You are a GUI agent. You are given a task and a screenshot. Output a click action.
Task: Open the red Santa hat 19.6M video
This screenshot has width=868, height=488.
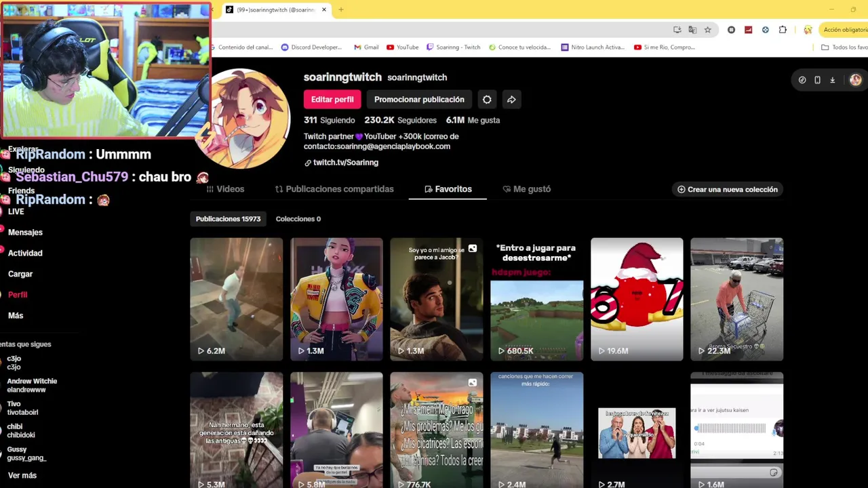(x=637, y=299)
